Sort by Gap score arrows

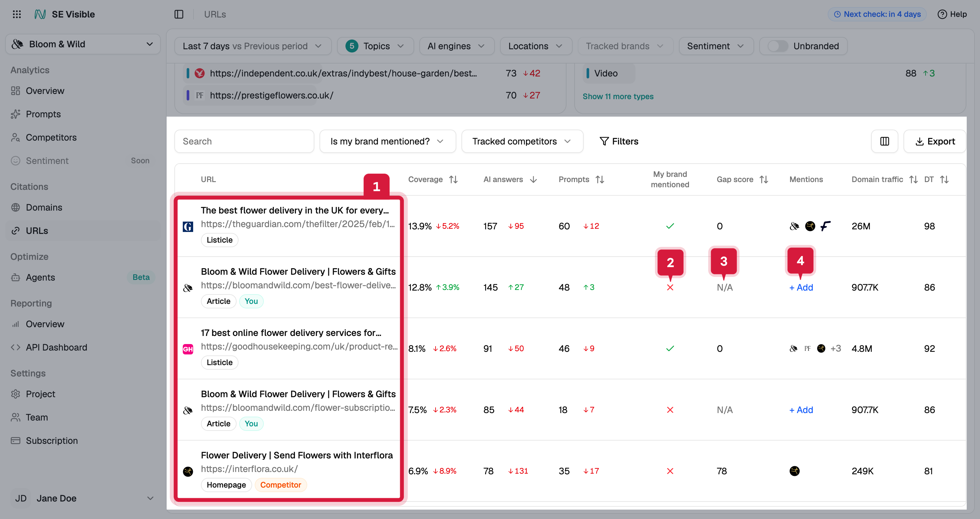tap(764, 179)
